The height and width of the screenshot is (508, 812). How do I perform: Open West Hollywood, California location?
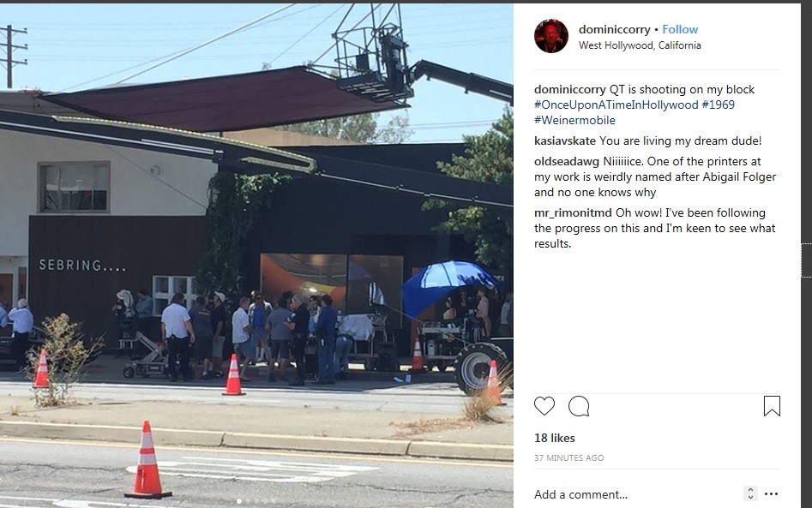point(640,45)
